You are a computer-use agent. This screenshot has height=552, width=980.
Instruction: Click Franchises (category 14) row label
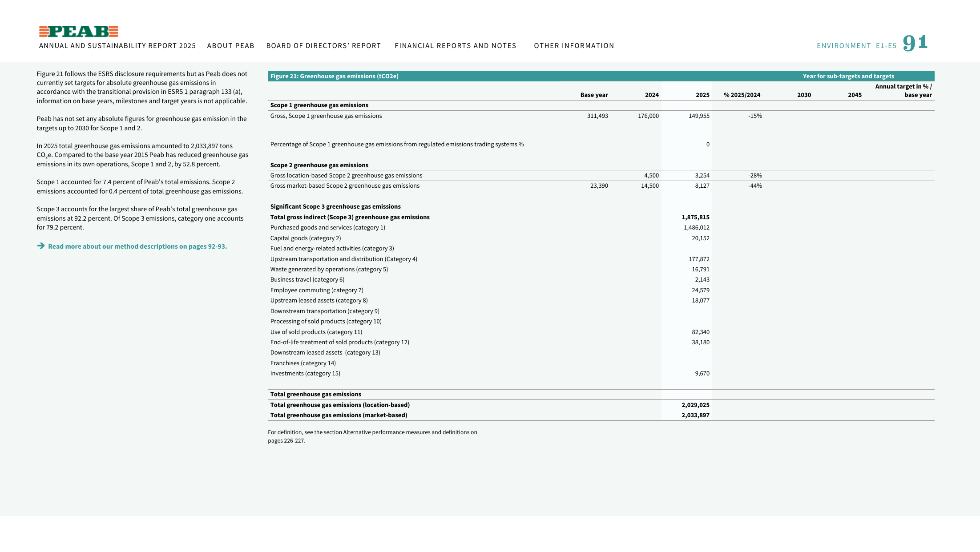[303, 363]
